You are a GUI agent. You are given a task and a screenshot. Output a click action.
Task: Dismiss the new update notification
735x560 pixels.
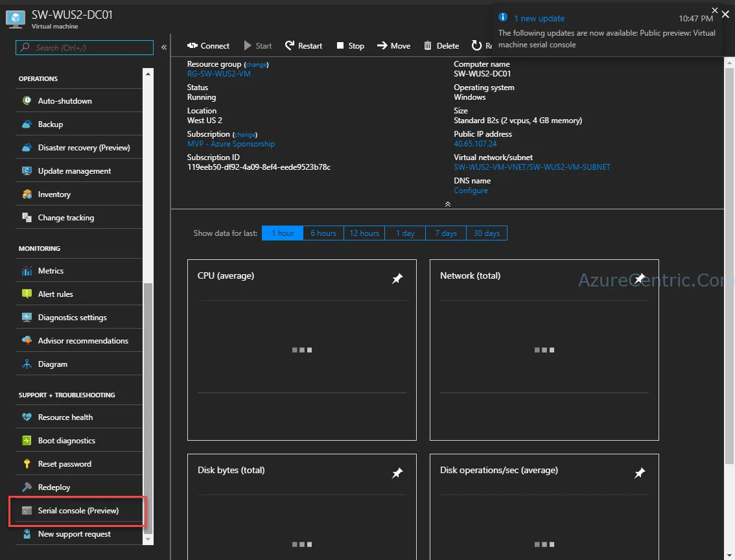coord(715,10)
